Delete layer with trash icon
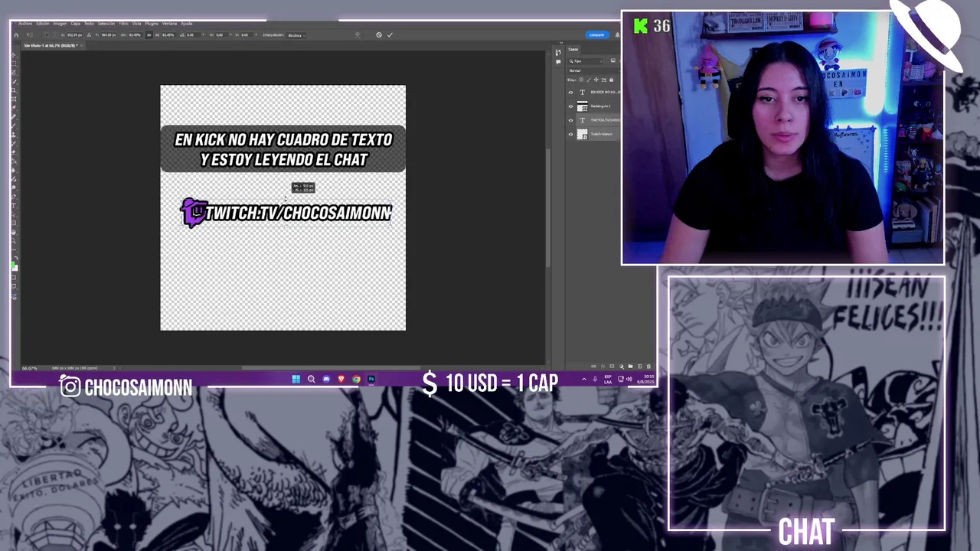This screenshot has height=551, width=980. (648, 366)
